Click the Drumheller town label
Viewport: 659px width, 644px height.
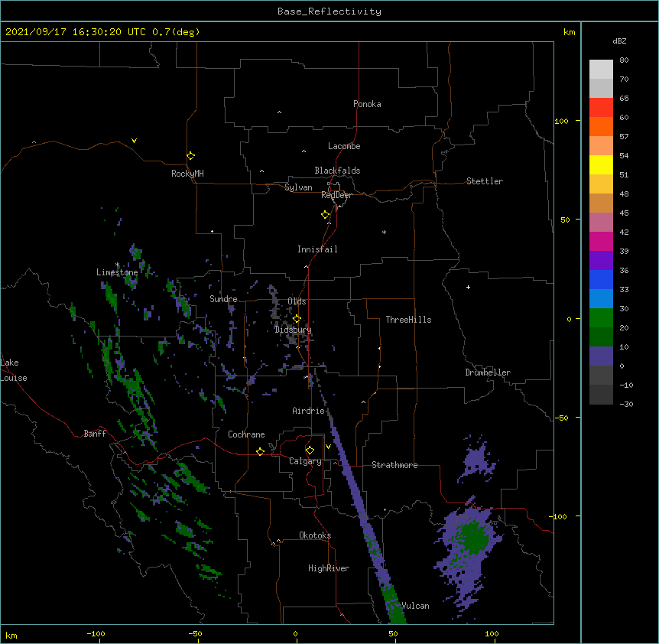click(x=488, y=372)
